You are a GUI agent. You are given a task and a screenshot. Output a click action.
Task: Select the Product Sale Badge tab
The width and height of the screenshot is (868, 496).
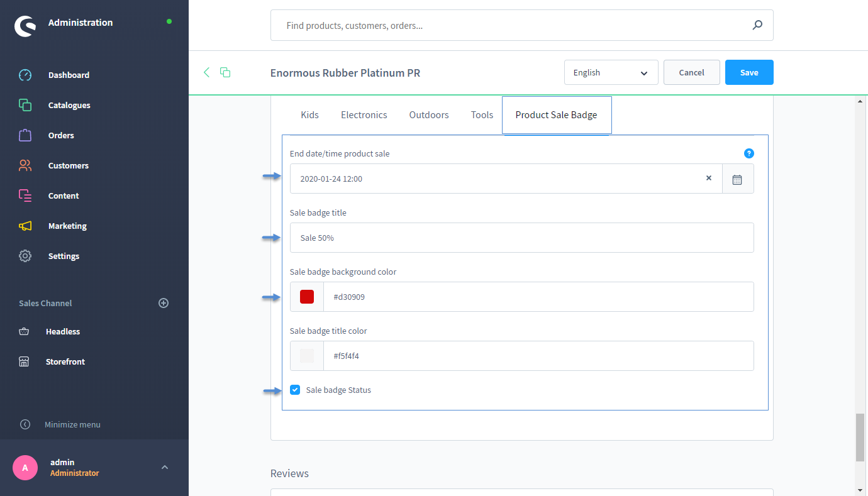[x=557, y=115]
